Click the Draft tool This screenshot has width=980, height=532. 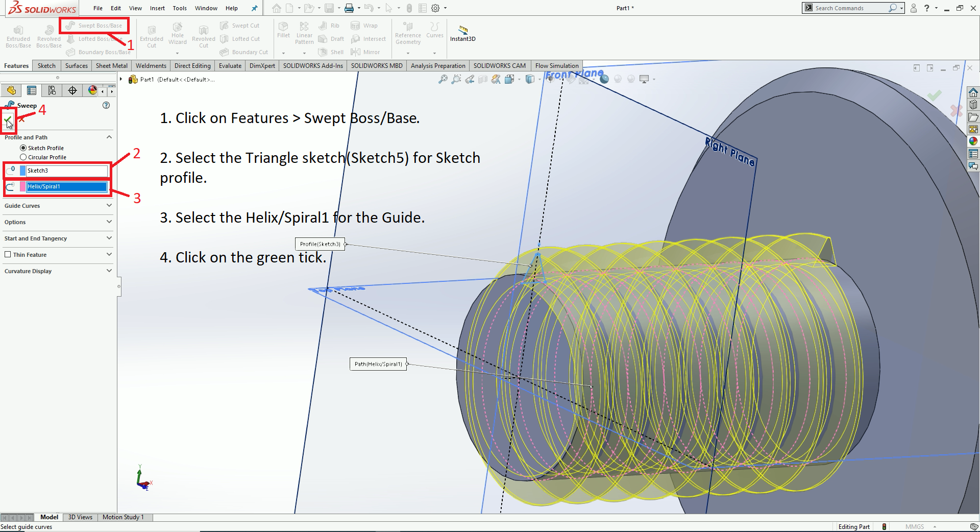click(x=331, y=39)
